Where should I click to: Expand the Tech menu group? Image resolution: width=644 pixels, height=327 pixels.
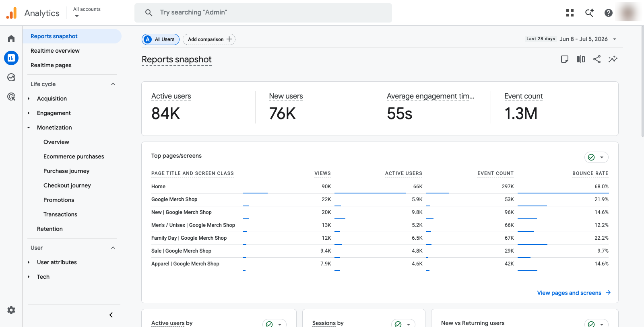(x=29, y=277)
